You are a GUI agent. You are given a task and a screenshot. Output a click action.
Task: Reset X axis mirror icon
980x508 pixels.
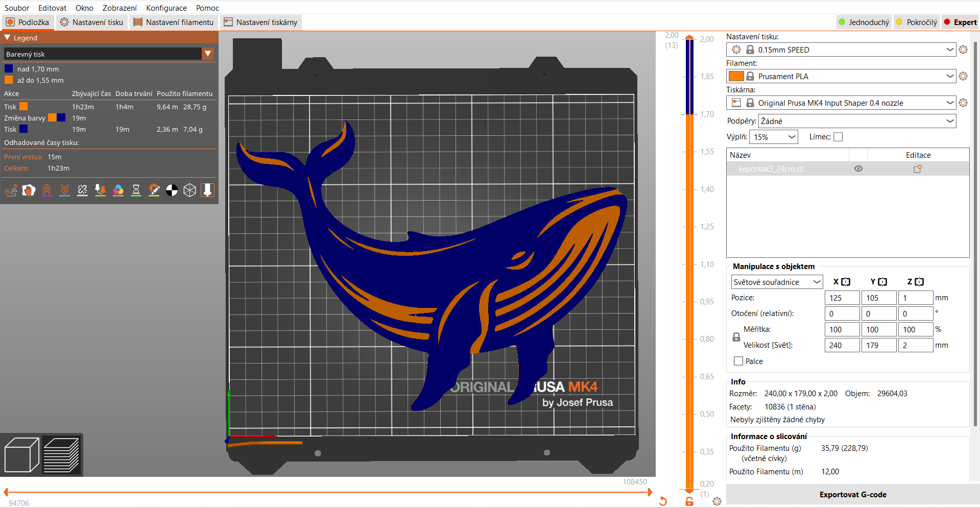pyautogui.click(x=846, y=282)
